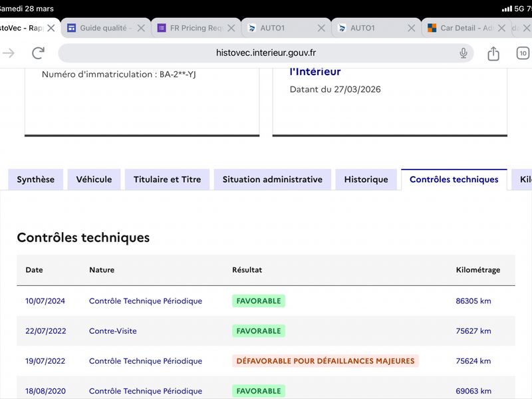
Task: Select the Véhicule section tab
Action: (94, 180)
